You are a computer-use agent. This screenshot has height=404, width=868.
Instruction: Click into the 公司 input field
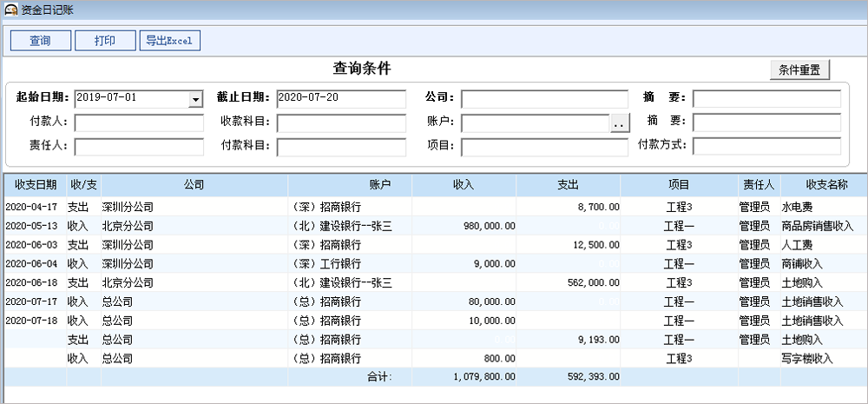tap(544, 98)
